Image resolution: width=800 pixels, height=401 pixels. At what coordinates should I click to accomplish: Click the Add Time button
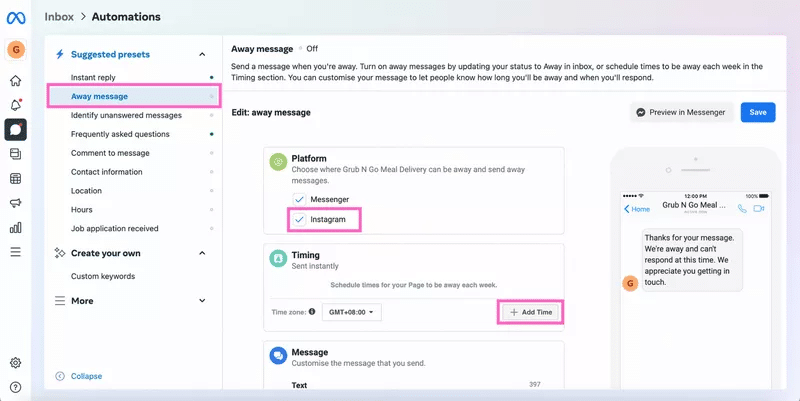point(531,312)
